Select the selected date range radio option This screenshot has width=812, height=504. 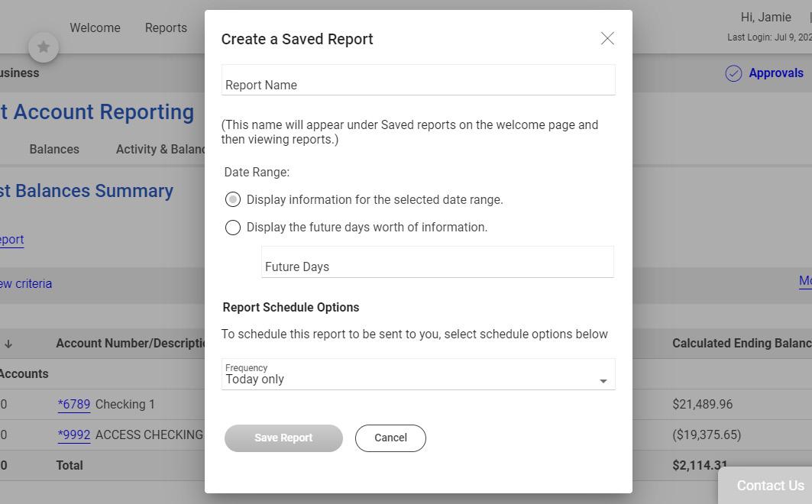(233, 199)
